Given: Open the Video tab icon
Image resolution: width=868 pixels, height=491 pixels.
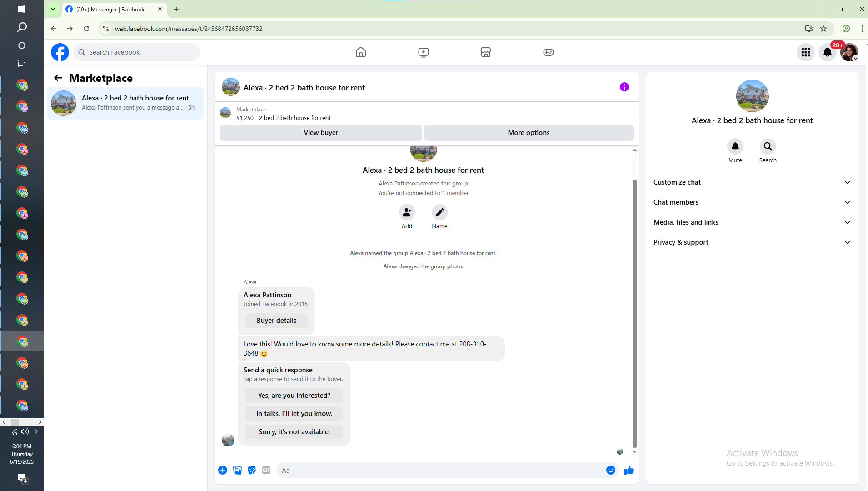Looking at the screenshot, I should click(x=424, y=52).
